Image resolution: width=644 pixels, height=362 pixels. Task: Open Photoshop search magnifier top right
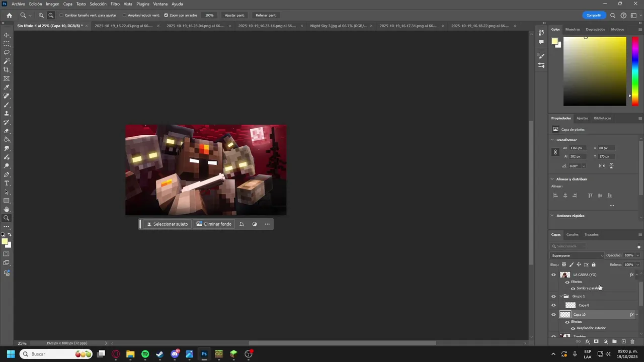[613, 15]
